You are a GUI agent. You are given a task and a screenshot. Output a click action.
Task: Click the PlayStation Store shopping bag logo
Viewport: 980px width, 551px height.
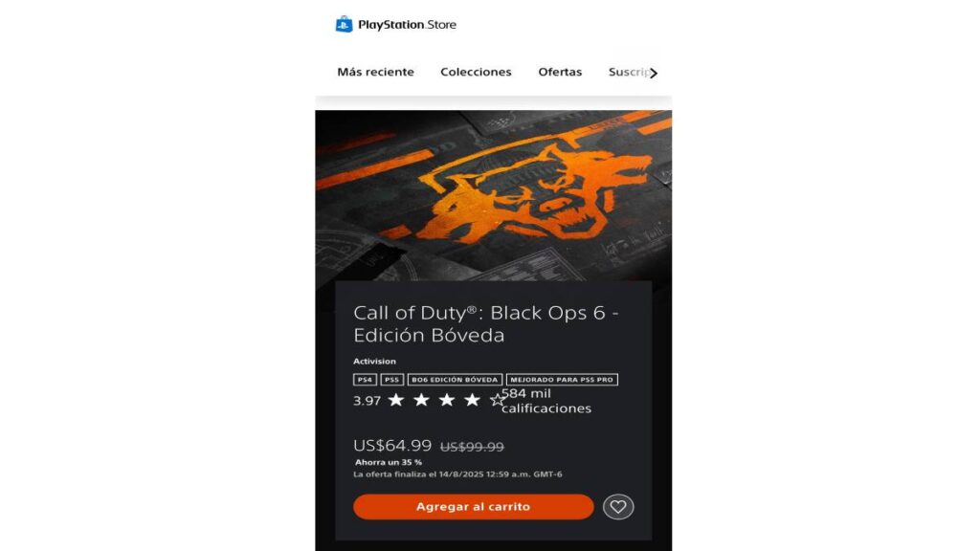344,24
